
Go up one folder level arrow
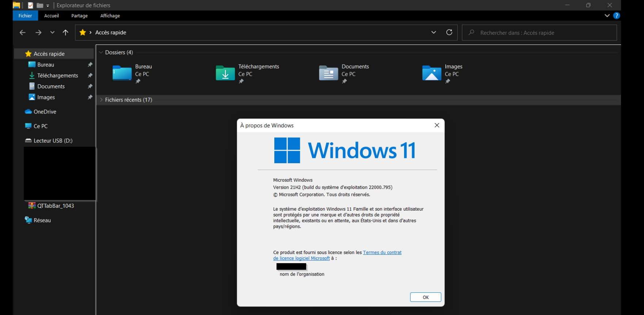pyautogui.click(x=65, y=32)
